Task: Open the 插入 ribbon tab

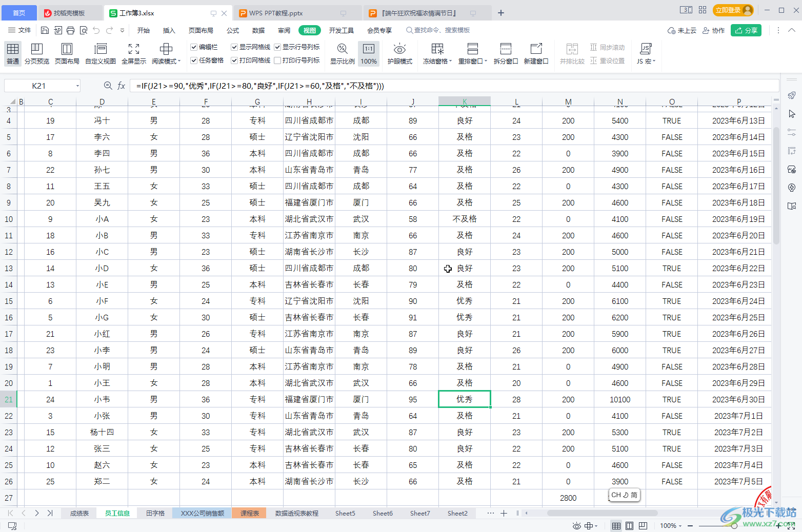Action: 169,30
